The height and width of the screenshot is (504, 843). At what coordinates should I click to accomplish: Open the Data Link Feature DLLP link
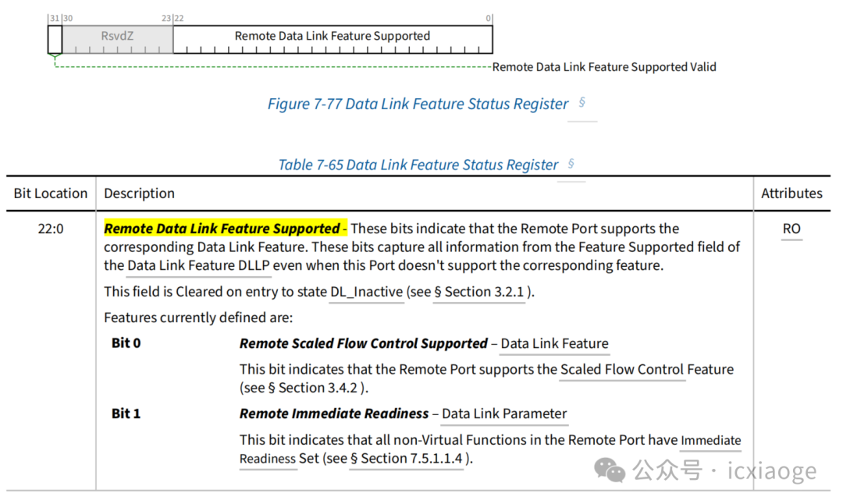point(198,264)
